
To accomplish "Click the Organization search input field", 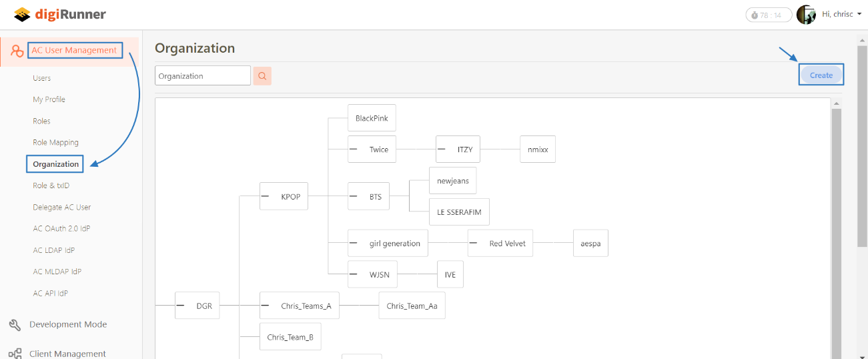I will (202, 76).
